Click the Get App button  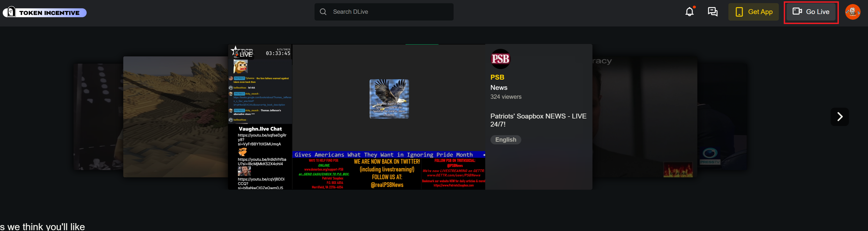click(754, 12)
